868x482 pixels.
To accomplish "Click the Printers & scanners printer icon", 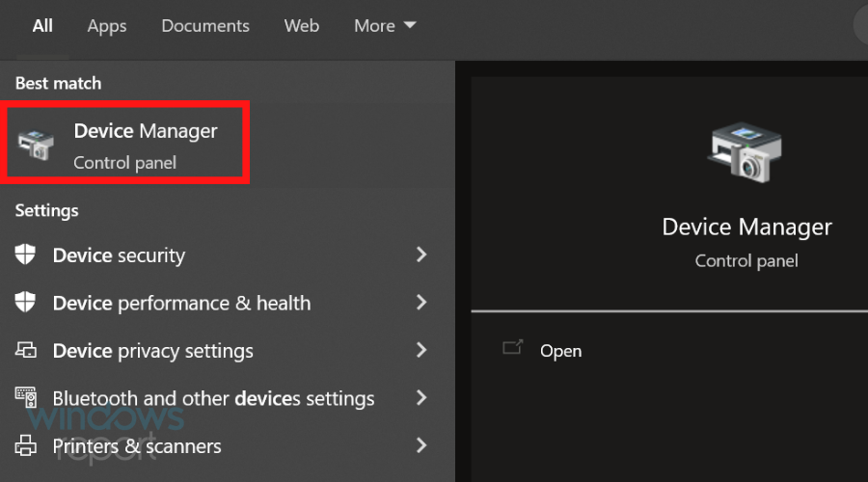I will [25, 445].
